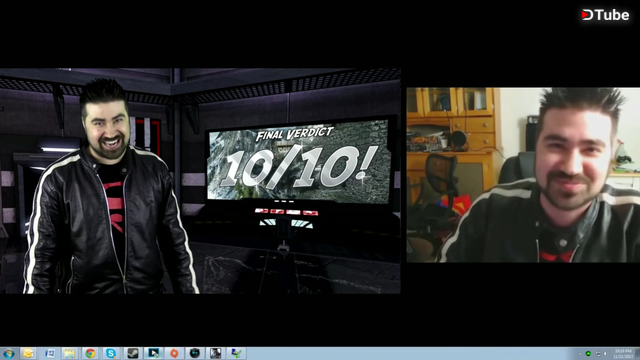
Task: Open the volume speaker tray icon
Action: point(606,354)
